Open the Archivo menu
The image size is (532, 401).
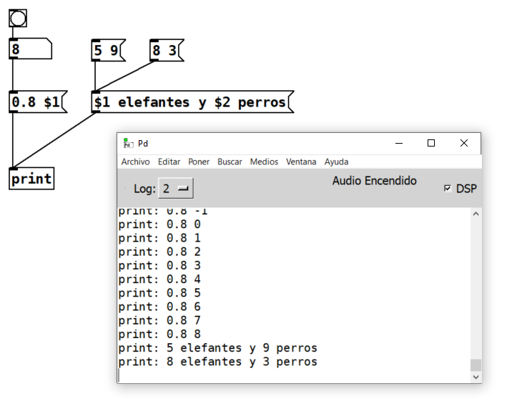[x=135, y=162]
